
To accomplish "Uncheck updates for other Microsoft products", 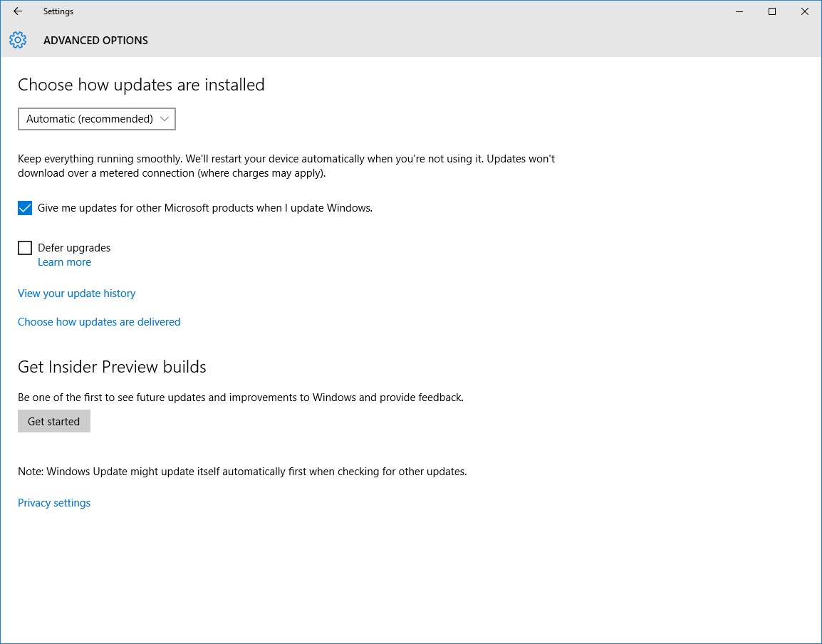I will click(25, 207).
